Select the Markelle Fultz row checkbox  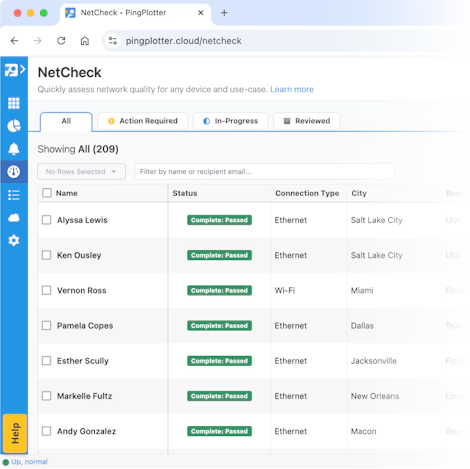tap(46, 396)
